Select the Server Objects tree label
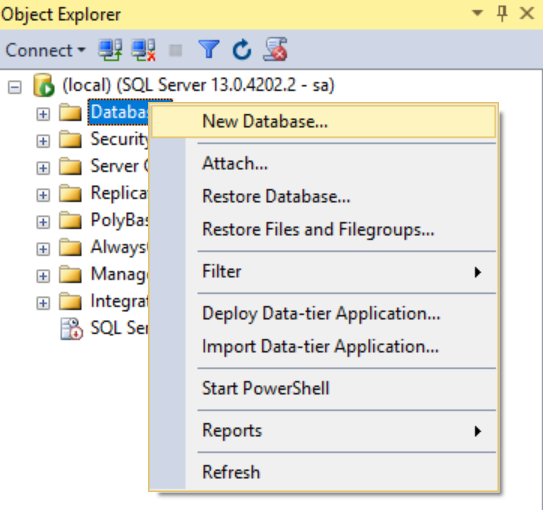This screenshot has height=510, width=543. point(119,166)
